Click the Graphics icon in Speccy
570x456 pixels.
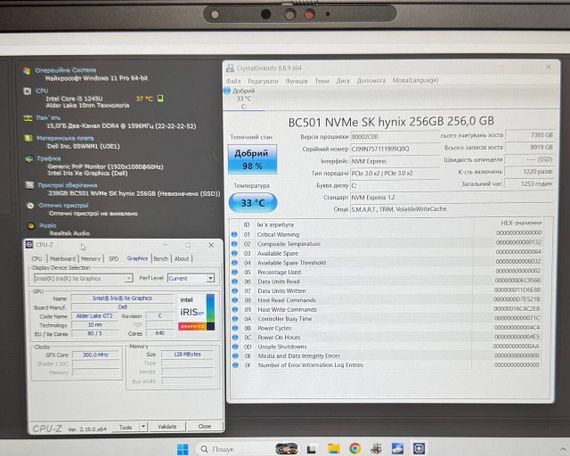[x=29, y=159]
